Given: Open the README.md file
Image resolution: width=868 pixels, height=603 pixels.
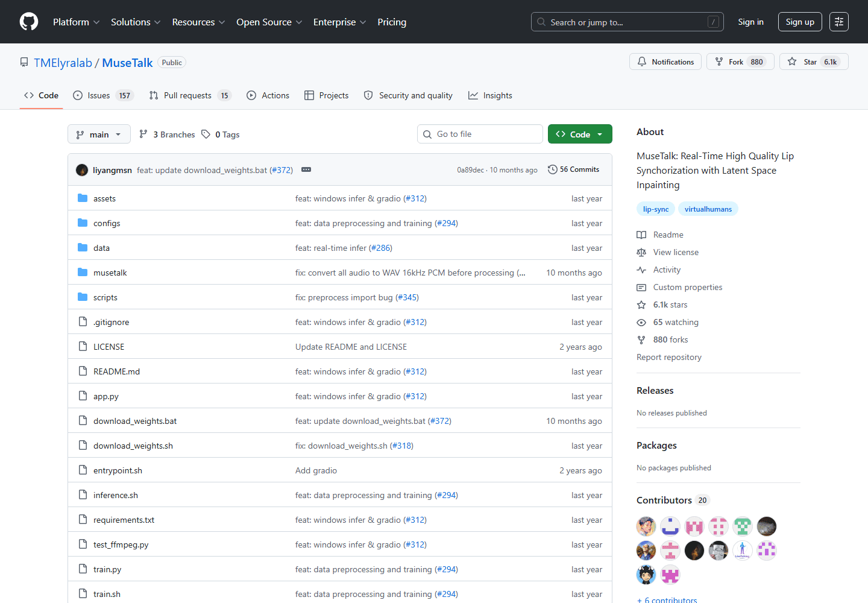Looking at the screenshot, I should click(x=116, y=371).
